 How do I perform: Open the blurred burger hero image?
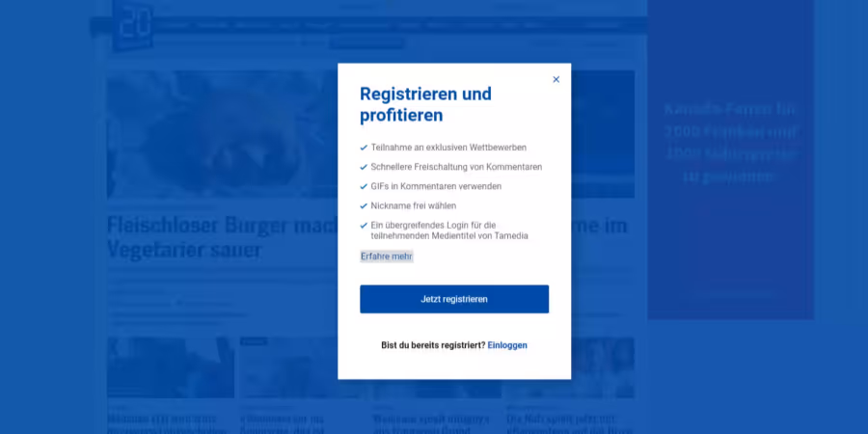click(222, 134)
